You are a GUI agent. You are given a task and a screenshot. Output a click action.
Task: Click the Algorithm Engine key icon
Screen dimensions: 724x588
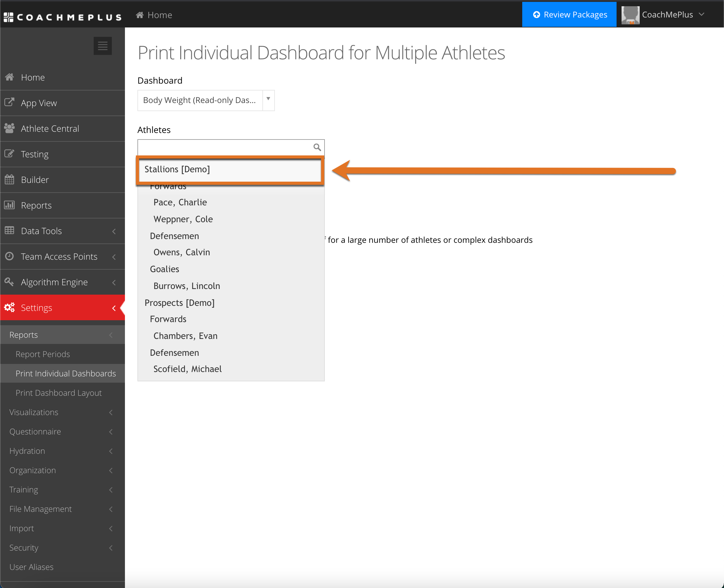point(9,282)
